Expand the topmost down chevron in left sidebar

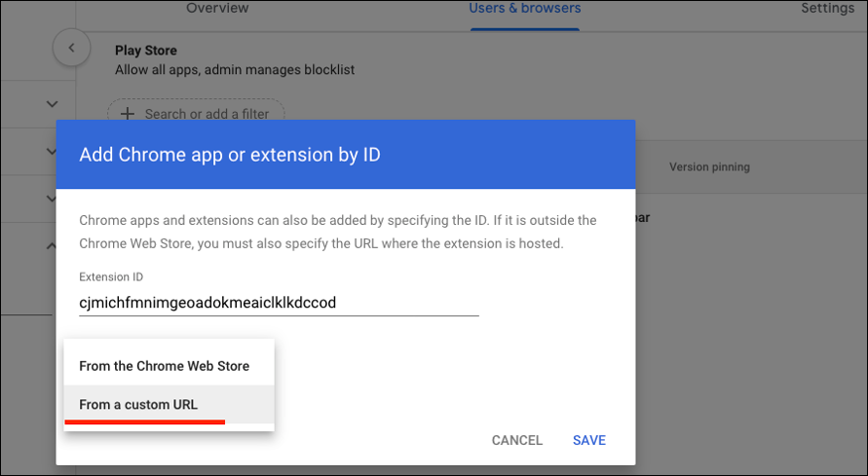pyautogui.click(x=53, y=103)
